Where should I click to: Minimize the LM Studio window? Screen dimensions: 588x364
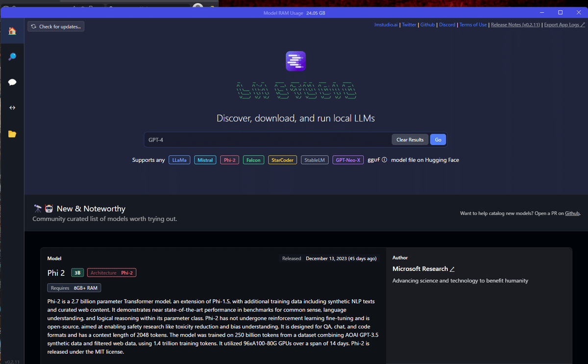coord(541,12)
